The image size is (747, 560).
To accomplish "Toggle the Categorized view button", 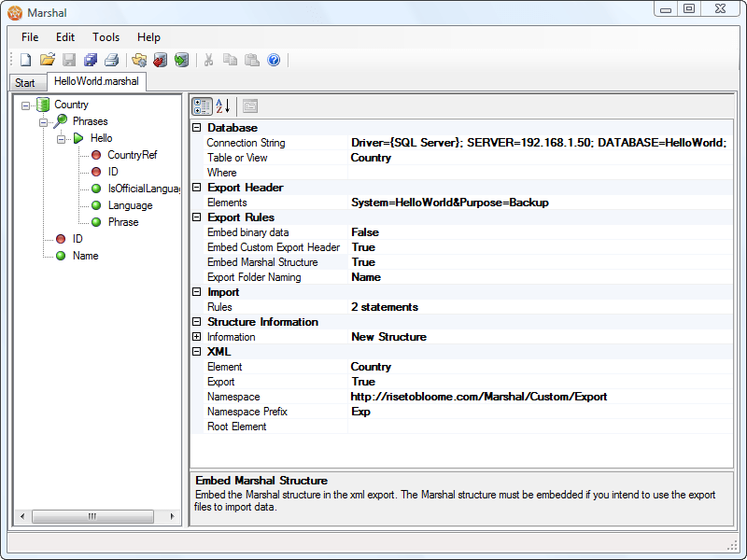I will pyautogui.click(x=202, y=105).
